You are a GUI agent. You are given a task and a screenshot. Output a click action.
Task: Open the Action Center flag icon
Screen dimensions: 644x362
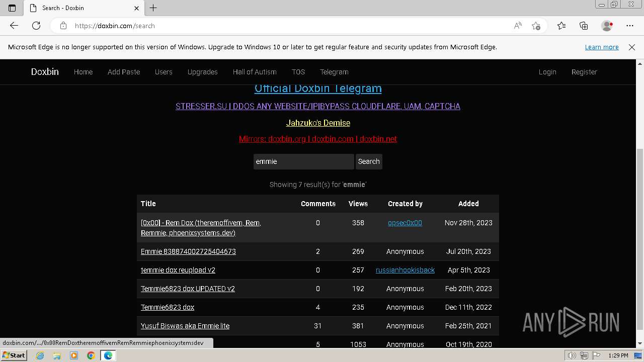click(x=595, y=355)
